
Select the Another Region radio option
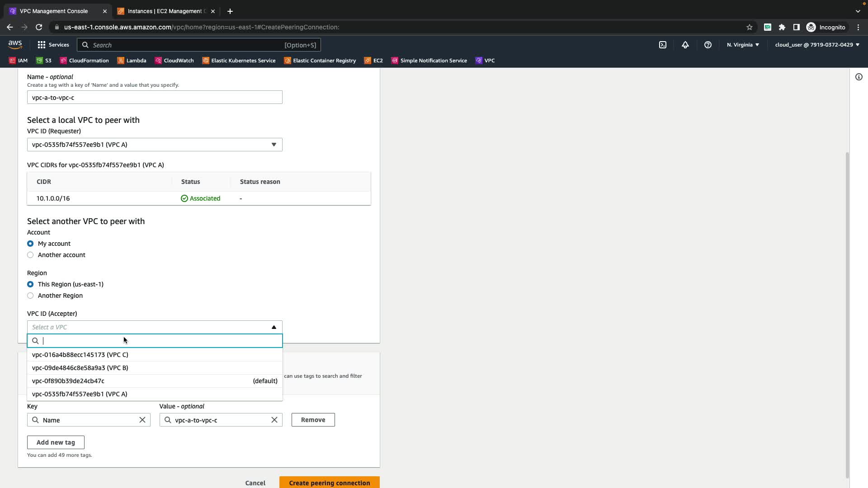(30, 296)
